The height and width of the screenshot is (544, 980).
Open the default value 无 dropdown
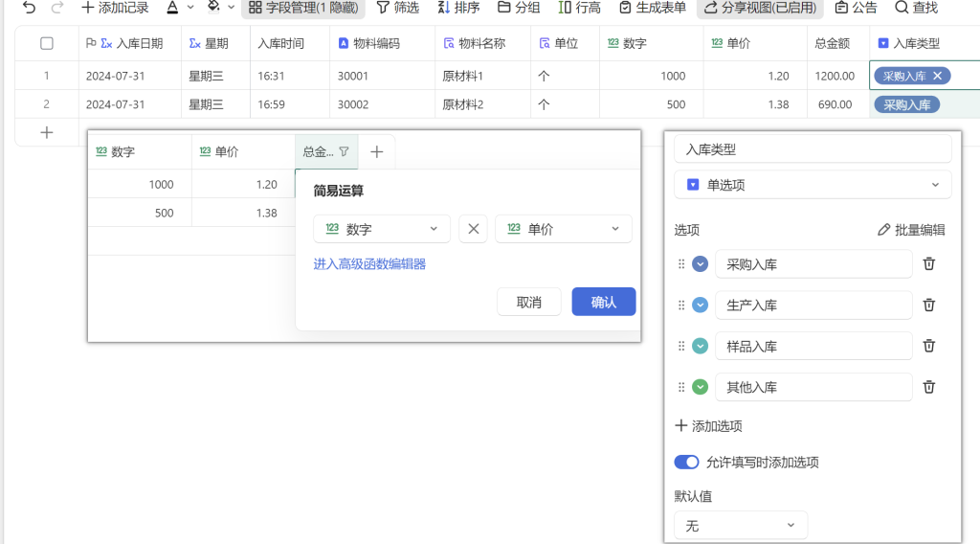click(741, 525)
